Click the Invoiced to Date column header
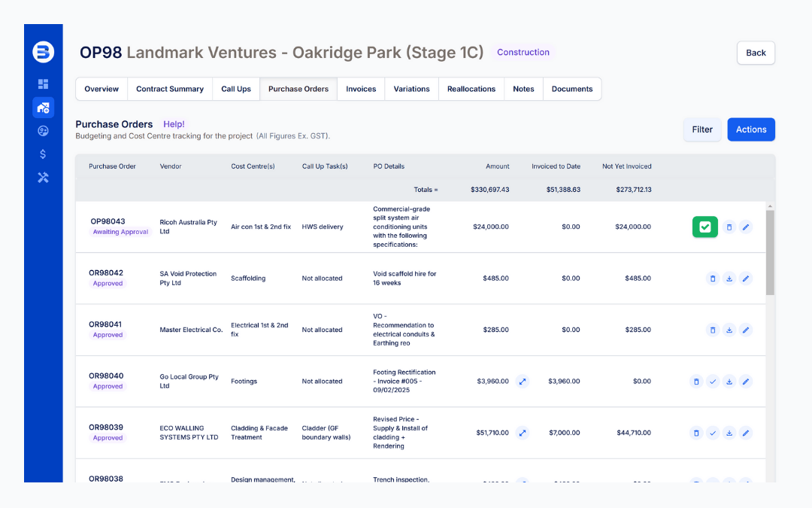 (x=556, y=166)
